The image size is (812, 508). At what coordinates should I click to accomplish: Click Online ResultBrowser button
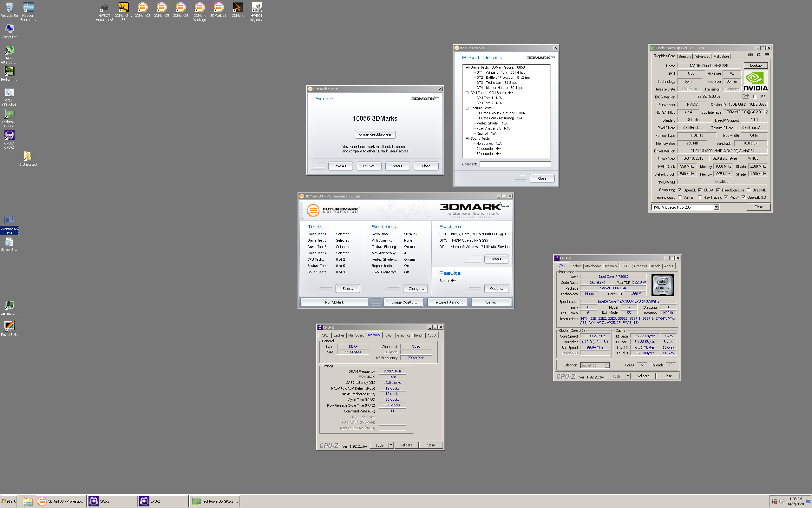(375, 134)
